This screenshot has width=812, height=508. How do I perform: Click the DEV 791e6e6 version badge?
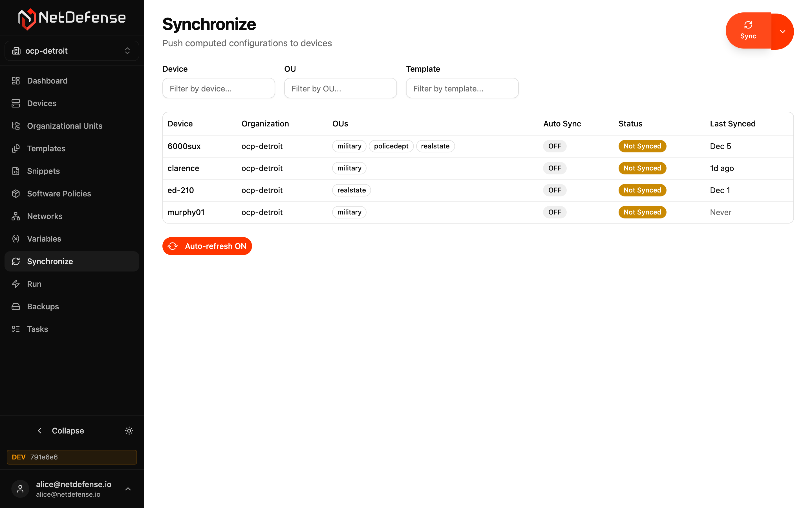[72, 457]
